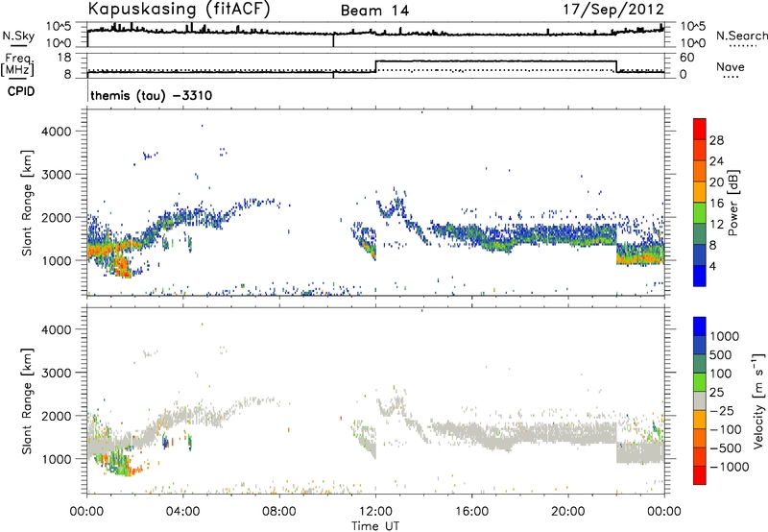
Task: Click the blue swatch at Power colorbar bottom
Action: (x=700, y=276)
